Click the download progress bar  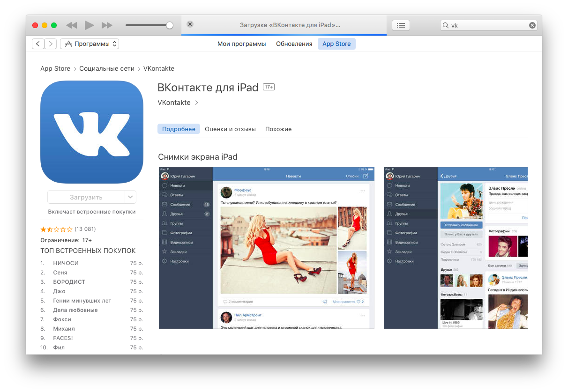coord(284,34)
